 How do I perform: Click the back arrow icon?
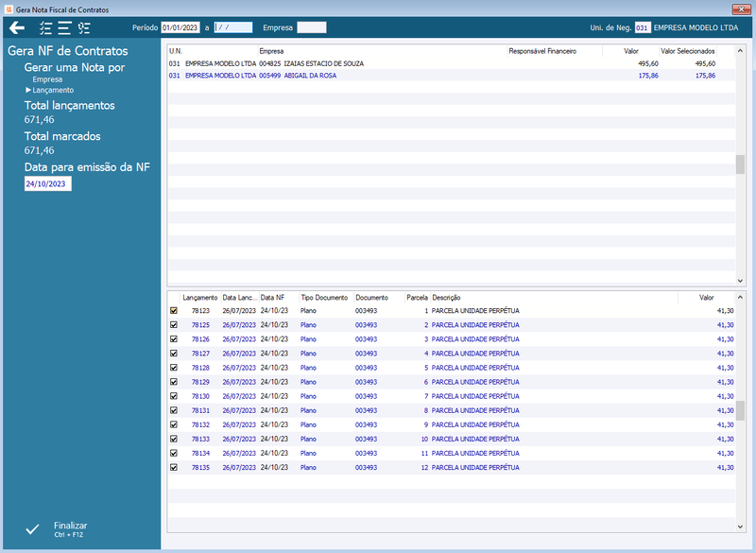(x=17, y=28)
